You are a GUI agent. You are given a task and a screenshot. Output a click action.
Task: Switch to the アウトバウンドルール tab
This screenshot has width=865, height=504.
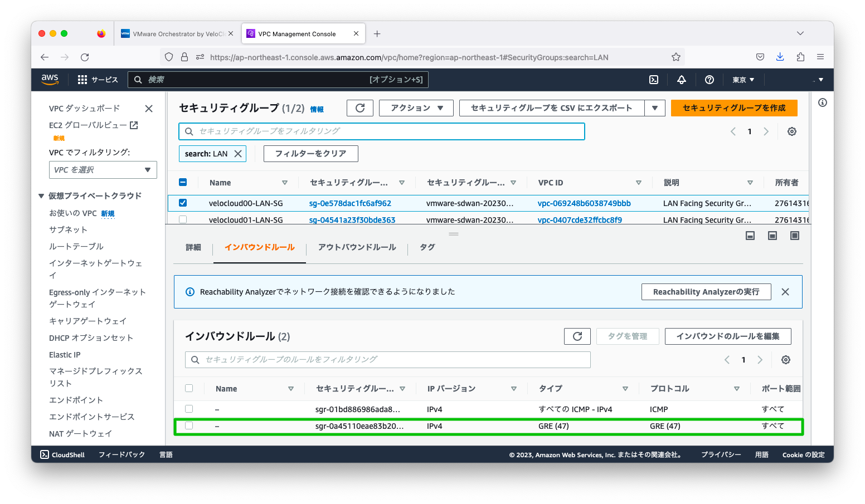(x=357, y=247)
